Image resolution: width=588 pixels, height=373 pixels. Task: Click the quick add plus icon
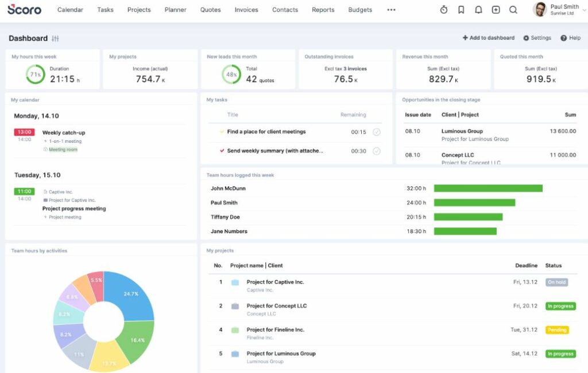(496, 10)
